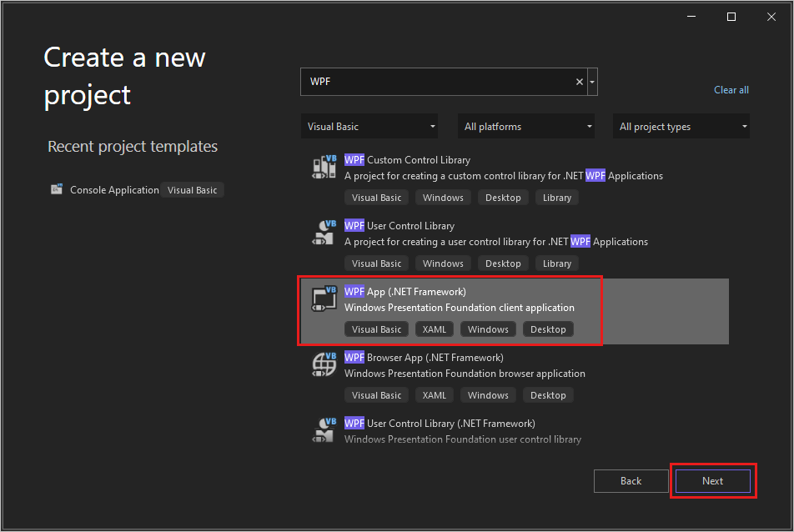Image resolution: width=794 pixels, height=532 pixels.
Task: Open recent searches via the search dropdown arrow
Action: point(592,81)
